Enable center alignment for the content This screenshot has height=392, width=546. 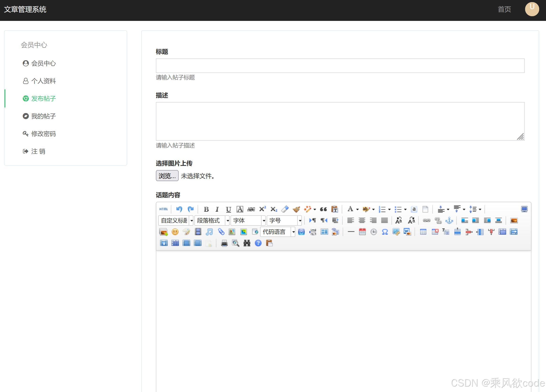click(362, 220)
